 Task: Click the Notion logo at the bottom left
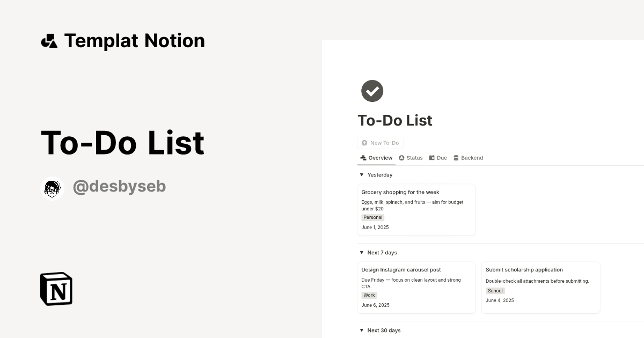(x=55, y=289)
